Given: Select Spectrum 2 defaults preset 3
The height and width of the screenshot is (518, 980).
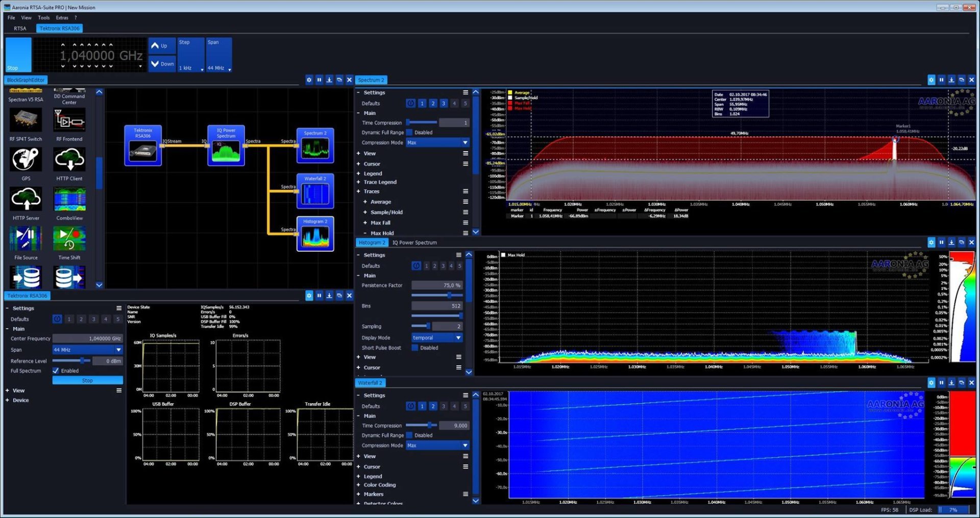Looking at the screenshot, I should click(x=444, y=103).
